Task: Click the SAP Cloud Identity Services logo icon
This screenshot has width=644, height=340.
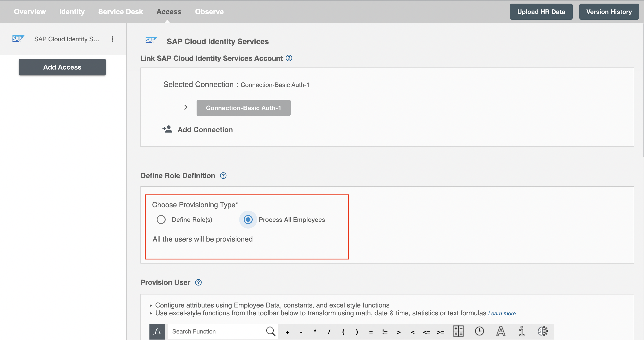Action: pos(153,41)
